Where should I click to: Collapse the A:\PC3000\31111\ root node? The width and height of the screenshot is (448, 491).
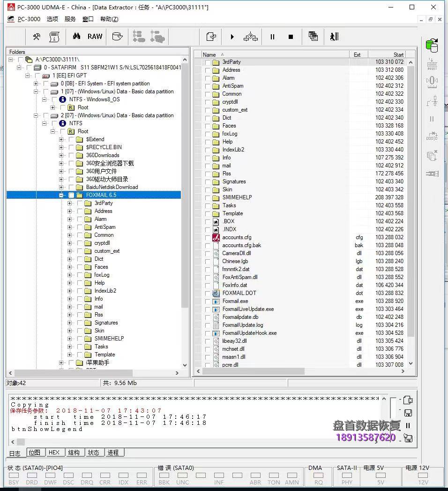[x=10, y=60]
